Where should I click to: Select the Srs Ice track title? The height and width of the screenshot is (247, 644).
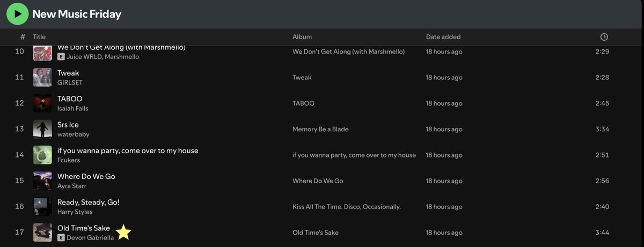[68, 125]
